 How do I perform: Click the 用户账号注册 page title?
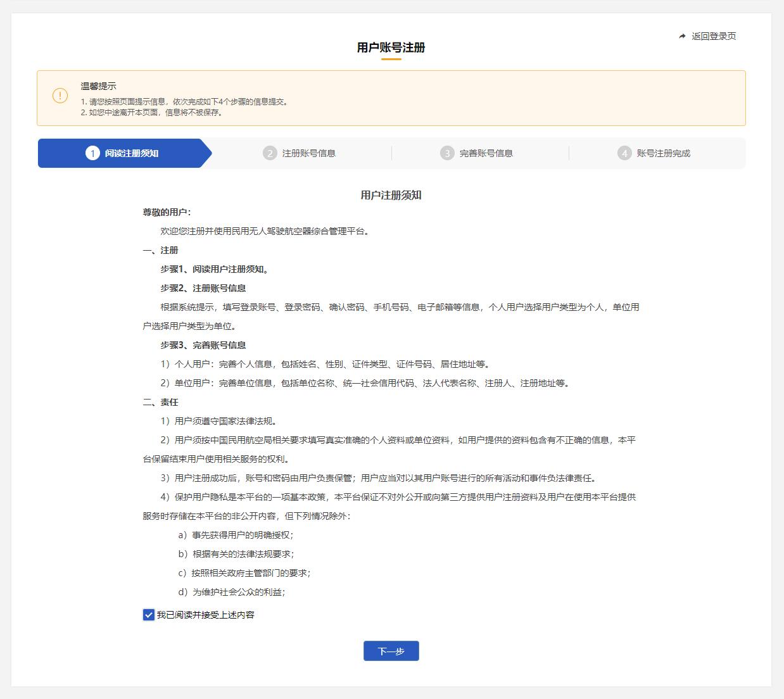pos(391,47)
